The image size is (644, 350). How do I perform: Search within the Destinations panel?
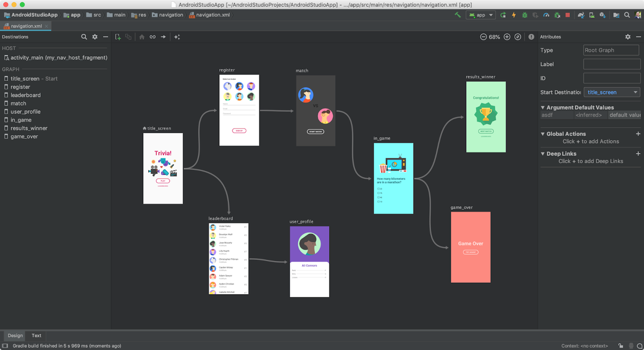(84, 37)
